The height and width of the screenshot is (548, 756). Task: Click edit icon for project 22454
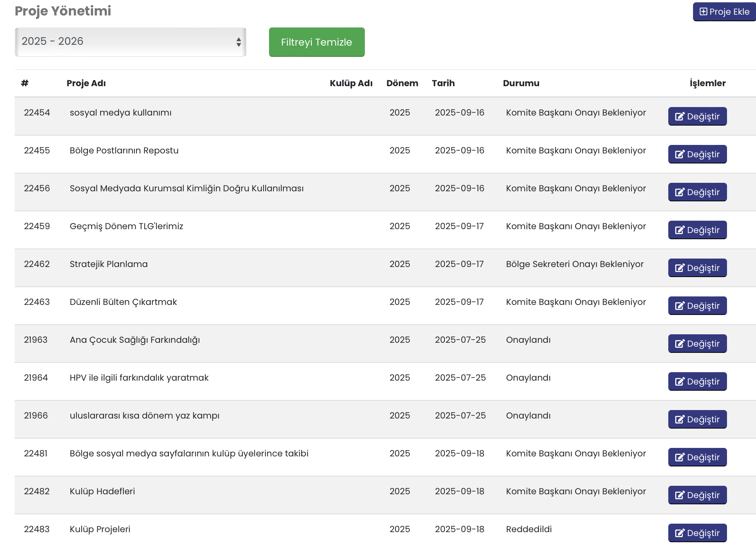[679, 116]
